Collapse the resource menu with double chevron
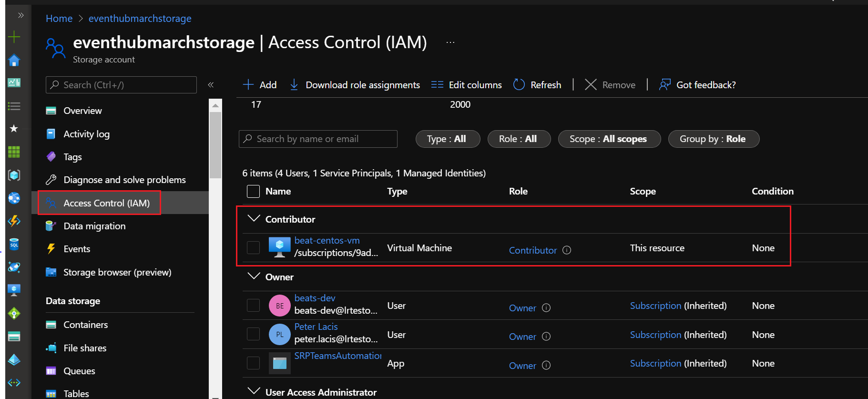 [211, 85]
